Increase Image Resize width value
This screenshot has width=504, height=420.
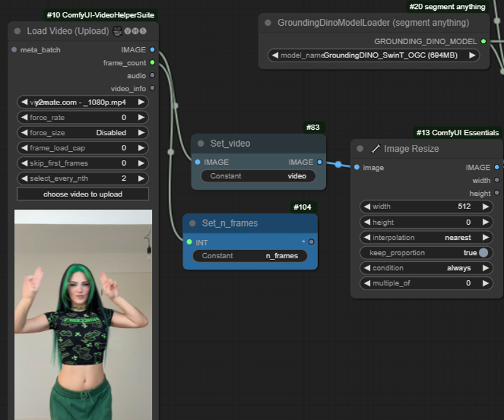coord(485,207)
